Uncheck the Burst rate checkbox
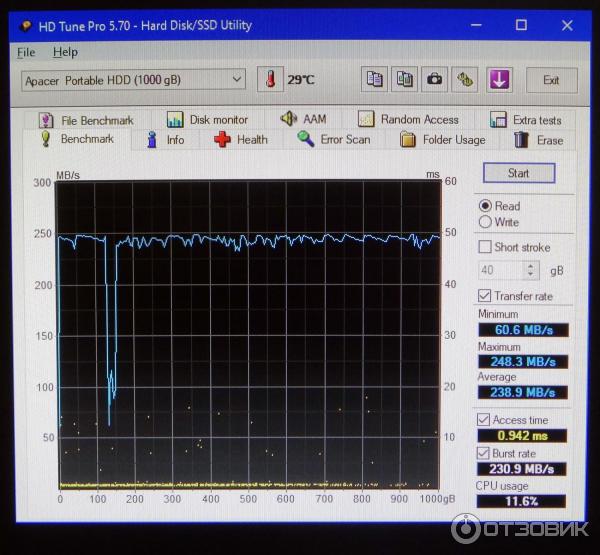Image resolution: width=600 pixels, height=555 pixels. point(483,453)
